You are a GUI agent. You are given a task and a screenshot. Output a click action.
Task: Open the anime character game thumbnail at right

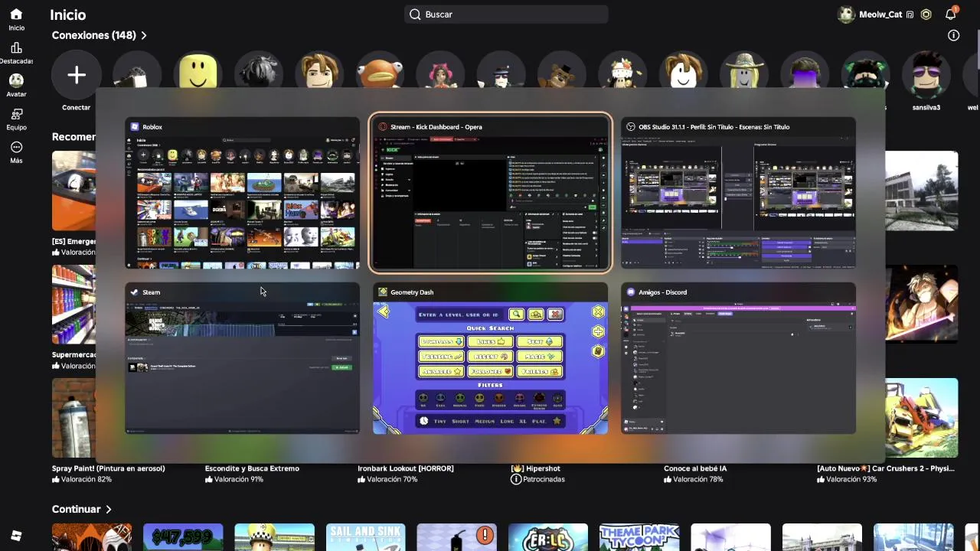pyautogui.click(x=921, y=305)
